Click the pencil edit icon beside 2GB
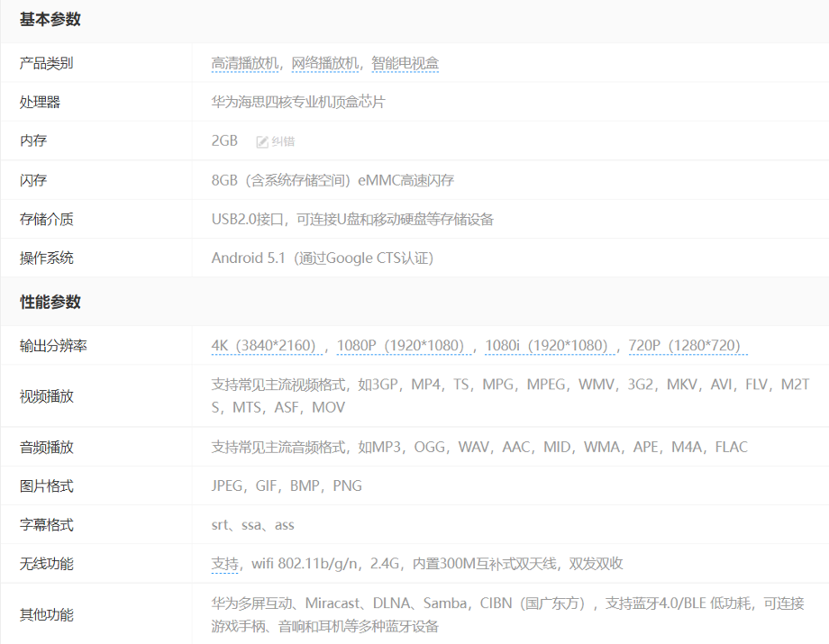829x644 pixels. (x=262, y=141)
